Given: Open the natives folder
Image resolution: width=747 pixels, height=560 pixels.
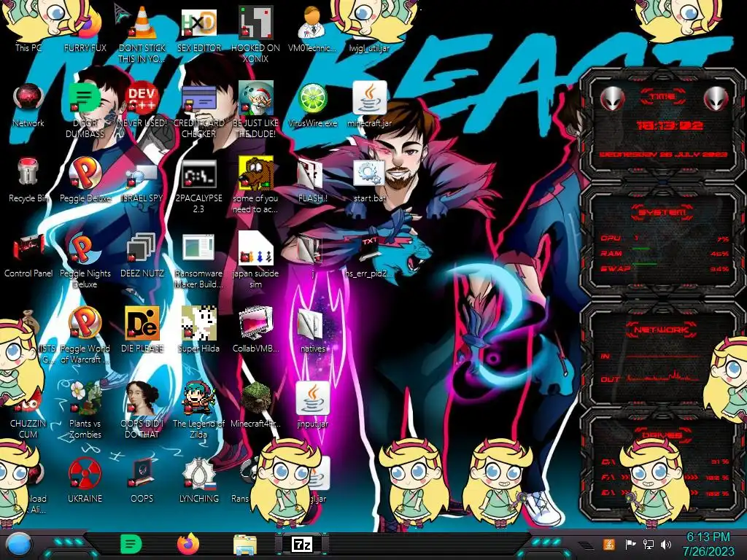Looking at the screenshot, I should coord(310,325).
